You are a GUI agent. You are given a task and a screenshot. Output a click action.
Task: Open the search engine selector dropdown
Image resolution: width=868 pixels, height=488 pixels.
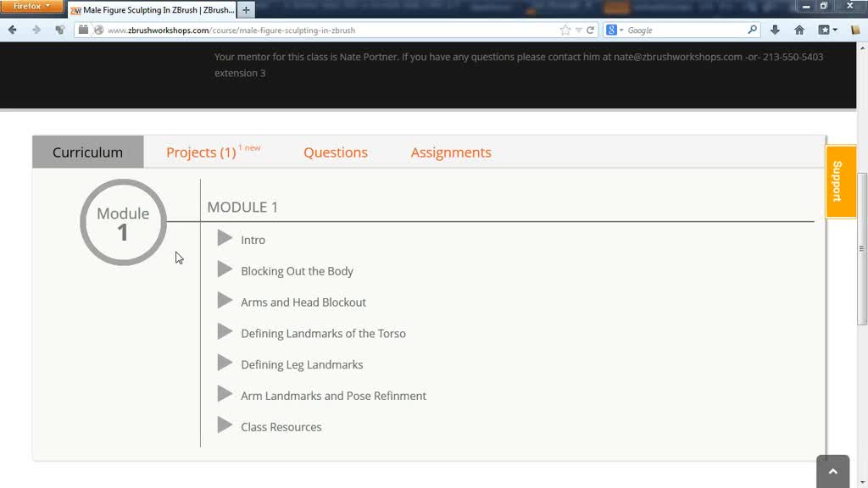tap(615, 30)
